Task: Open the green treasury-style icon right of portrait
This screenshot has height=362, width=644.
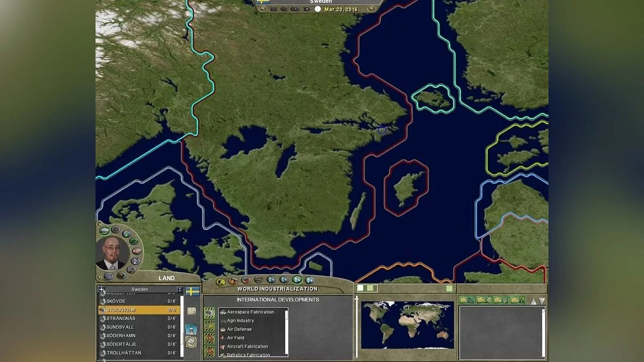Action: (134, 241)
